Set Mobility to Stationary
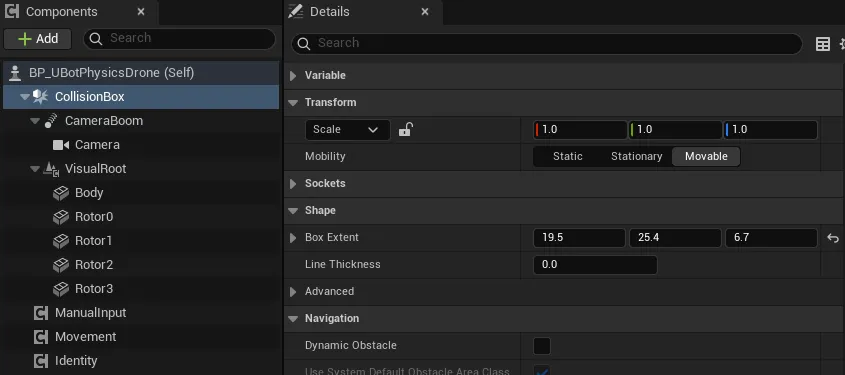Image resolution: width=845 pixels, height=375 pixels. [636, 157]
